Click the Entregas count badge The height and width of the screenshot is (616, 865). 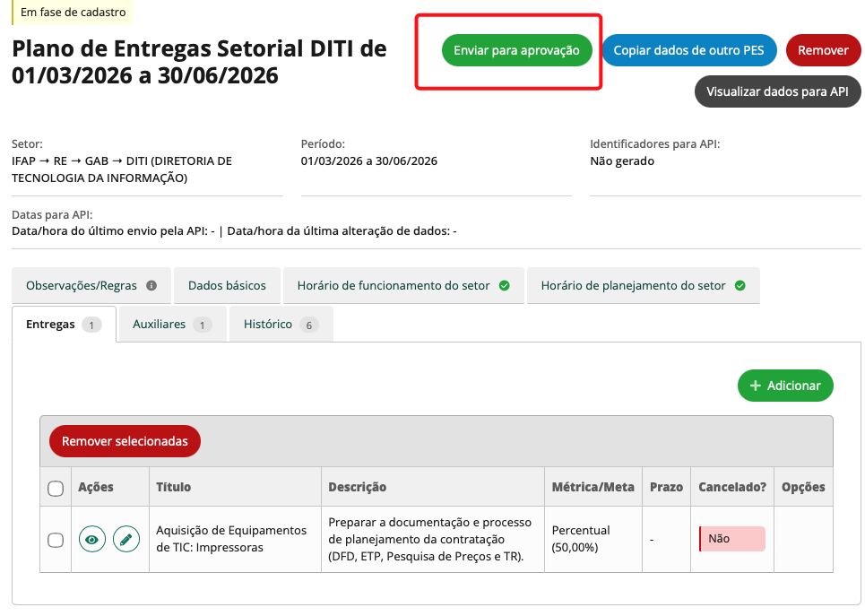pyautogui.click(x=91, y=325)
